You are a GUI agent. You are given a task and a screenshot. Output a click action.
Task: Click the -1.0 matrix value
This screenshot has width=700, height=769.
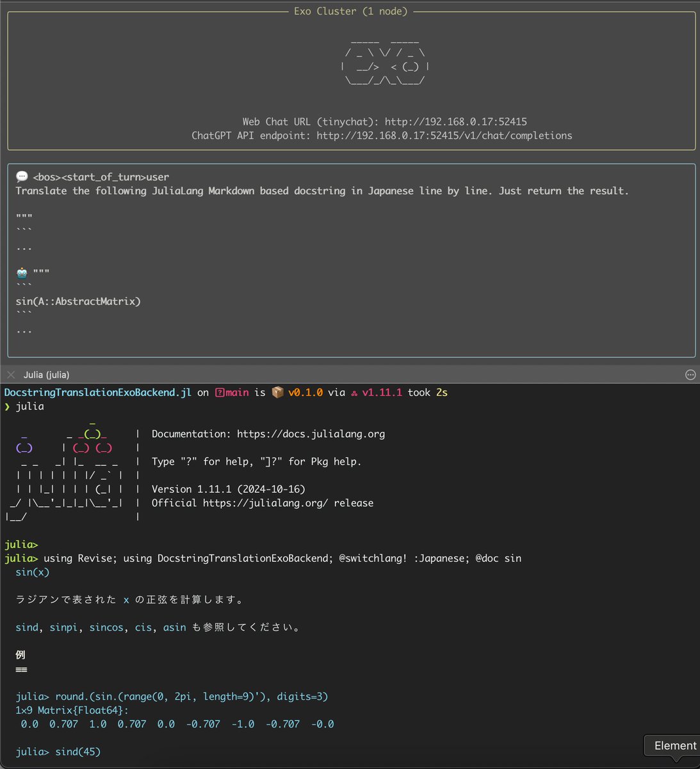(x=243, y=724)
